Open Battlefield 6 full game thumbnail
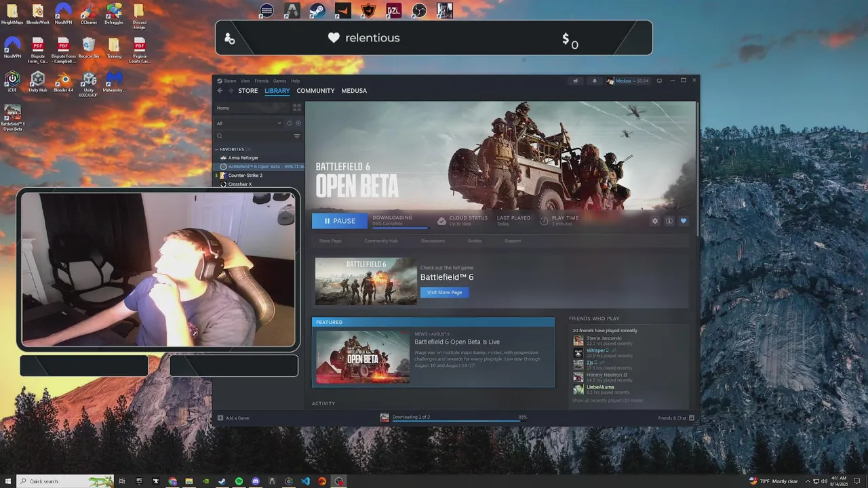The image size is (868, 488). click(x=366, y=281)
